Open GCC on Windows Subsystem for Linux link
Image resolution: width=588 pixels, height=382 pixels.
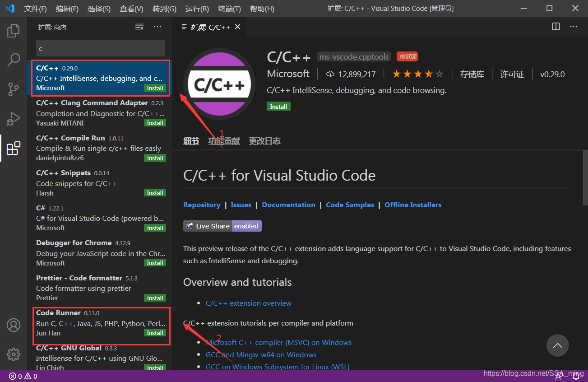click(278, 367)
